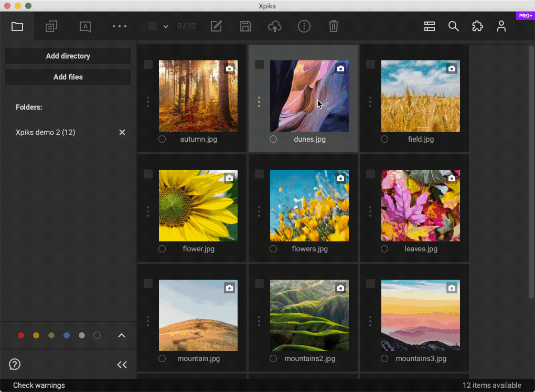This screenshot has width=535, height=392.
Task: Click the Add directory button
Action: click(68, 56)
